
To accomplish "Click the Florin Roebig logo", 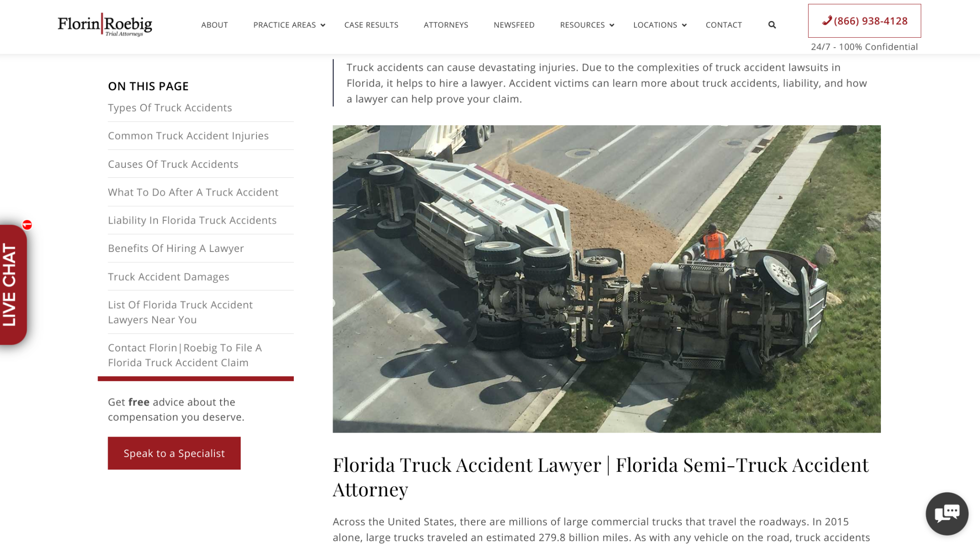I will [105, 25].
